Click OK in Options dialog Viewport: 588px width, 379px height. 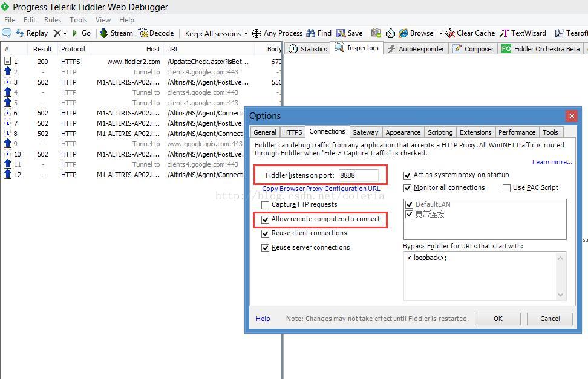click(498, 319)
